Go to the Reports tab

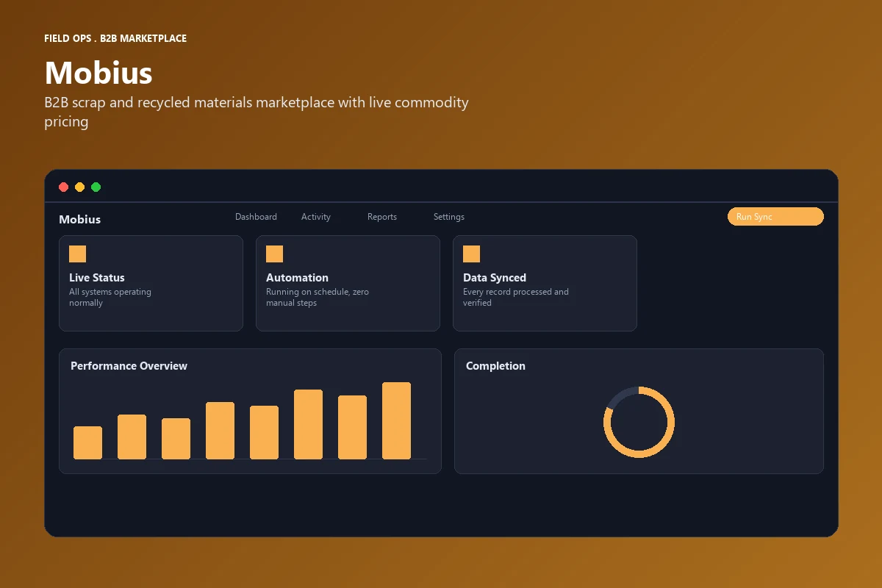(x=382, y=217)
